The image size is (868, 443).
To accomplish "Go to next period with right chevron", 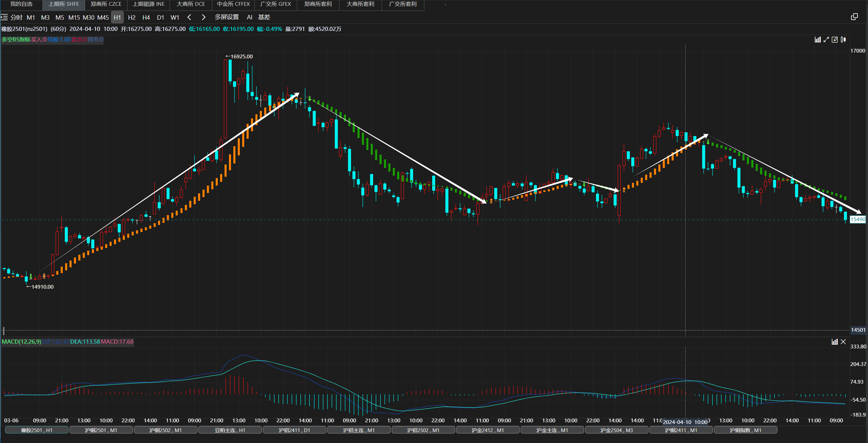I will coord(204,17).
